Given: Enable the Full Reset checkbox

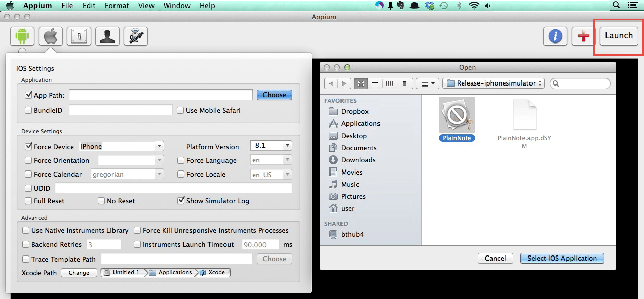Looking at the screenshot, I should point(28,201).
